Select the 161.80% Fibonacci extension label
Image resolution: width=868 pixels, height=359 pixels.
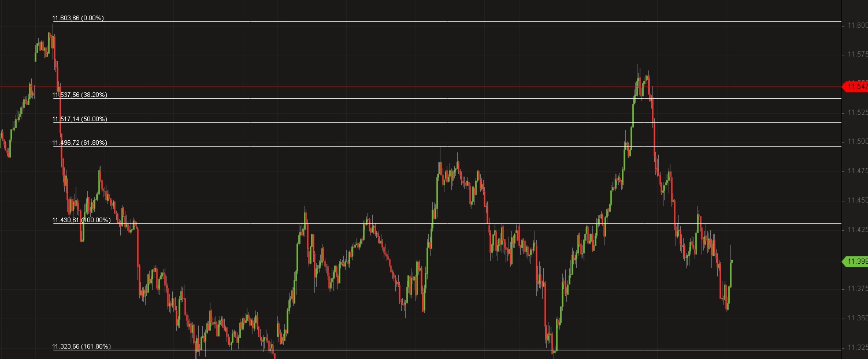[81, 346]
